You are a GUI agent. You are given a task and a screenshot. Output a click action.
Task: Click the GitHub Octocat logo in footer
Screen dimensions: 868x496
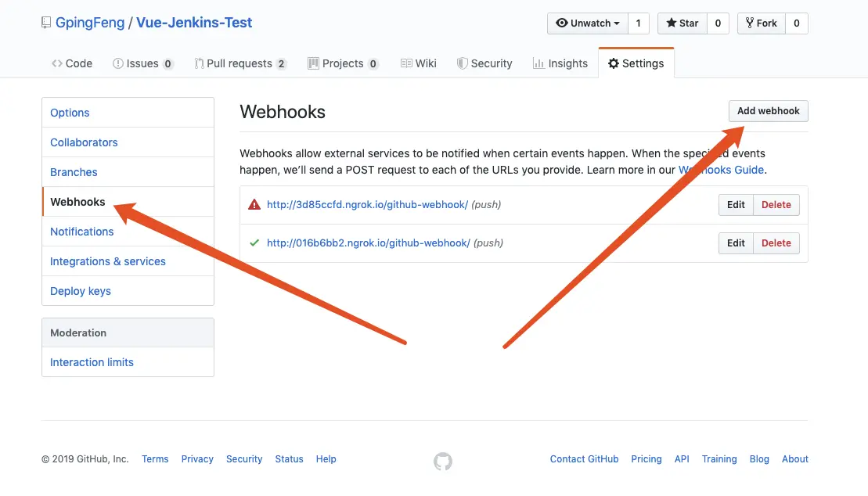coord(443,461)
